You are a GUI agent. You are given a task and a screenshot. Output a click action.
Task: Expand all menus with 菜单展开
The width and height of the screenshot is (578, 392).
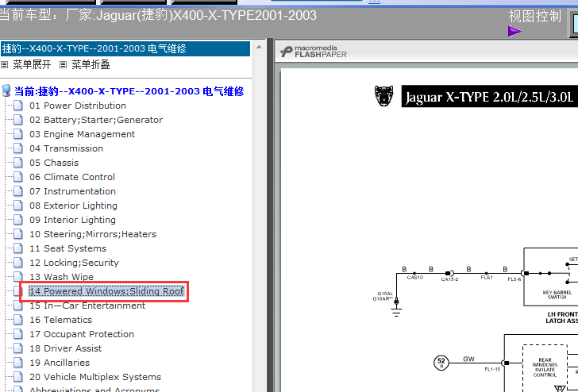click(x=32, y=65)
